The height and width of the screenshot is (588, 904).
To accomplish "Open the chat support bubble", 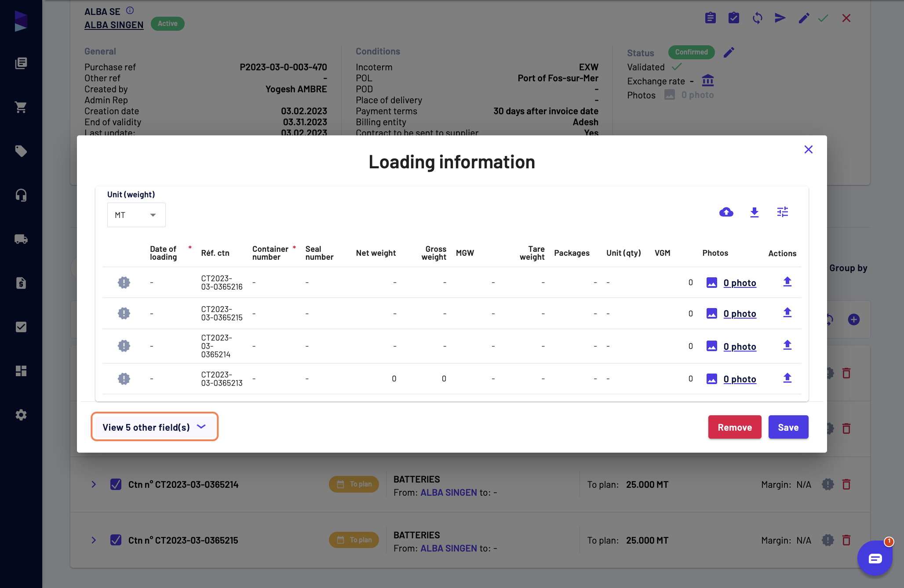I will point(875,559).
